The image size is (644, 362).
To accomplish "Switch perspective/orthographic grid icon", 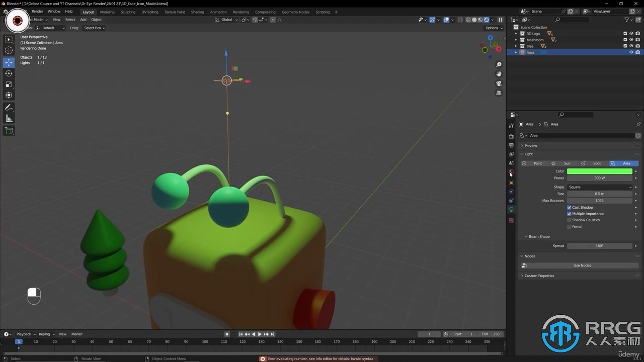I will coord(499,93).
